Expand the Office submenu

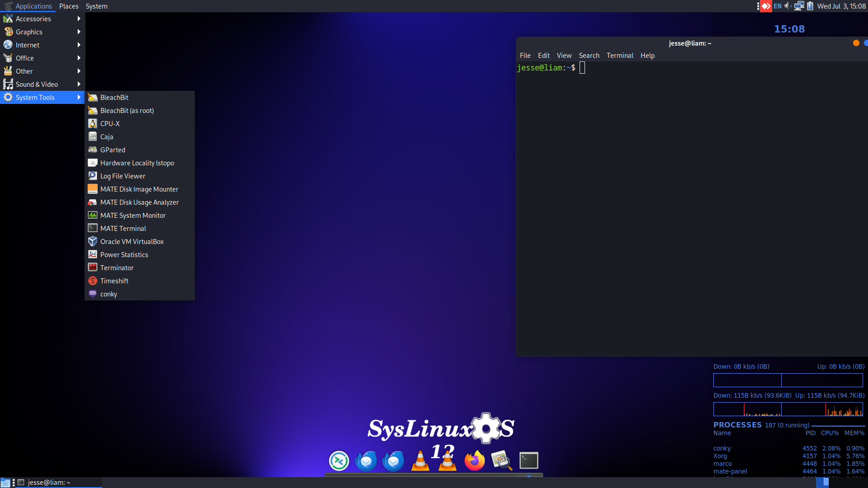pos(42,58)
